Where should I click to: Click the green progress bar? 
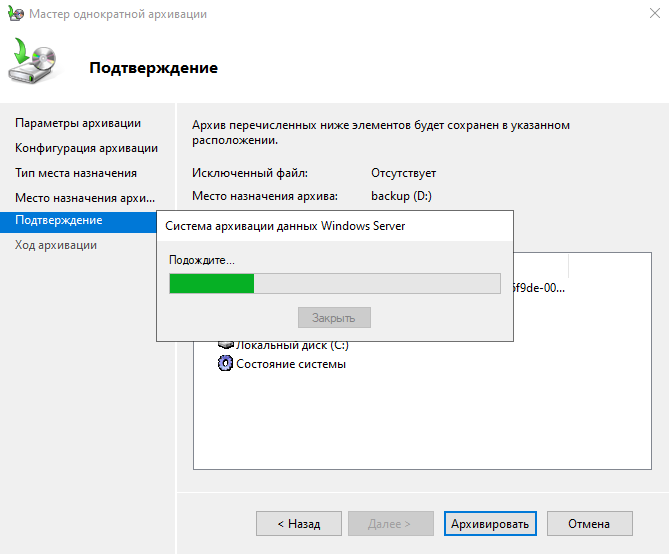[335, 283]
